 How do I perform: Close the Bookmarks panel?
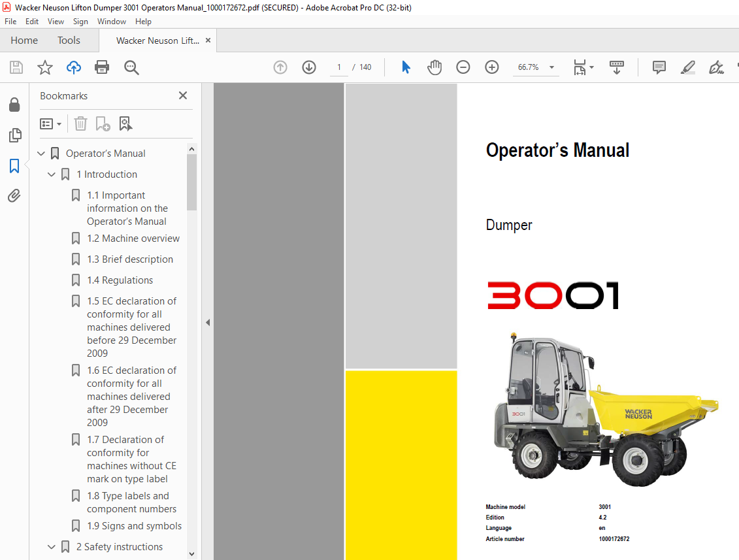183,95
